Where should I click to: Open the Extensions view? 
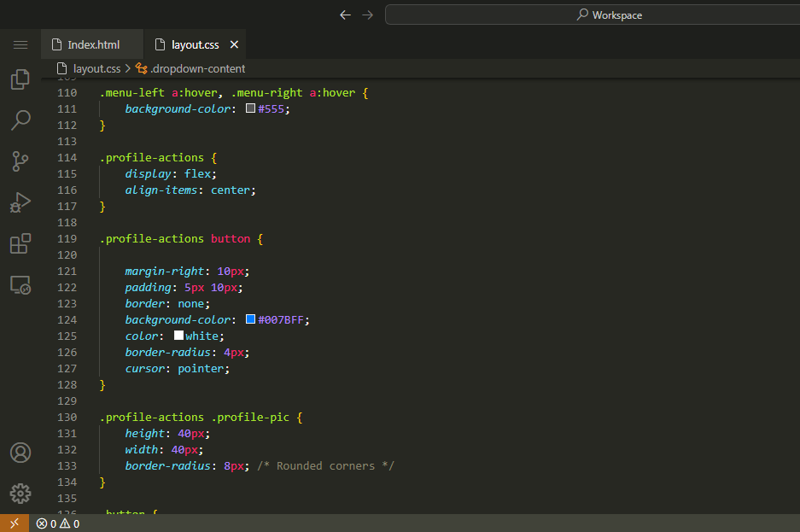(x=20, y=243)
